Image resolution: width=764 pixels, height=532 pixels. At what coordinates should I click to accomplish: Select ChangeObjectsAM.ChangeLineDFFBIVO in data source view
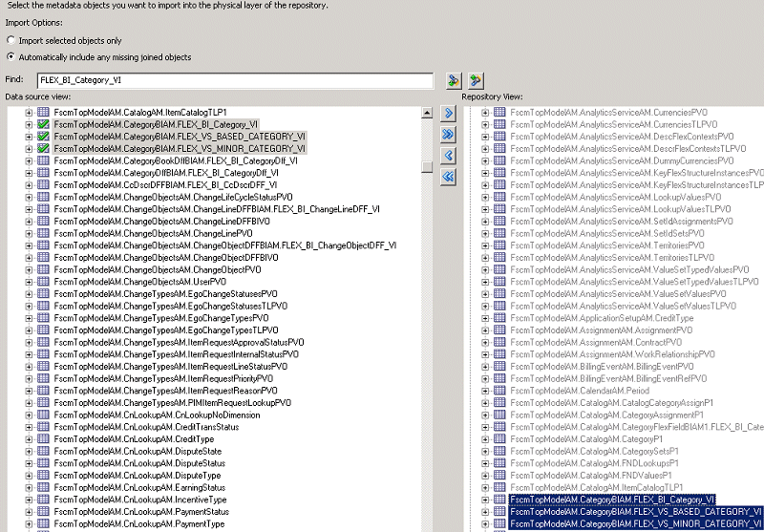tap(161, 222)
